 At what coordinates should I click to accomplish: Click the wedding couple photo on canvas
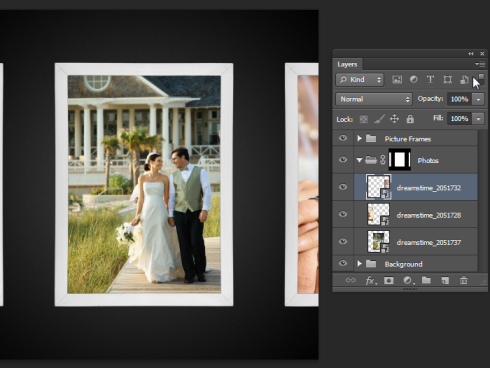click(x=144, y=184)
